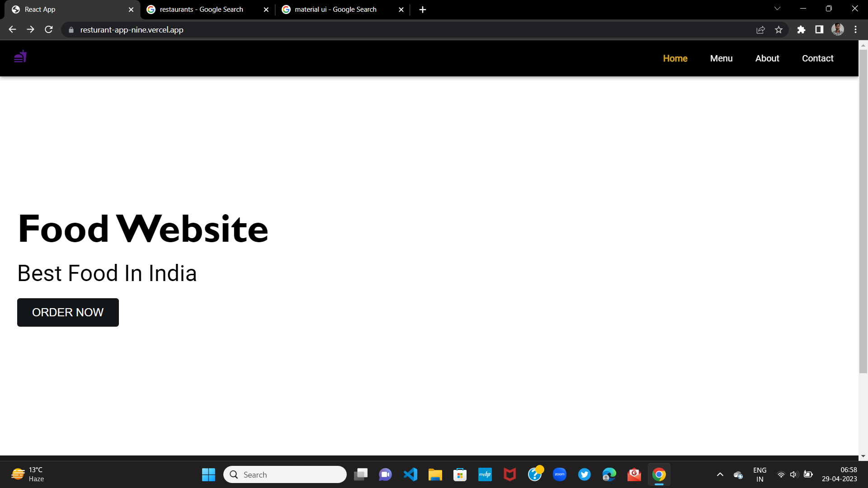Screen dimensions: 868x488
Task: Open Chrome three-dot menu
Action: pyautogui.click(x=855, y=30)
